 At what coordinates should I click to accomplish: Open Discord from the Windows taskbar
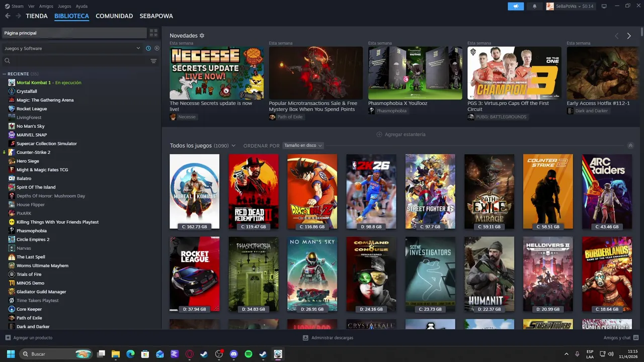tap(233, 354)
